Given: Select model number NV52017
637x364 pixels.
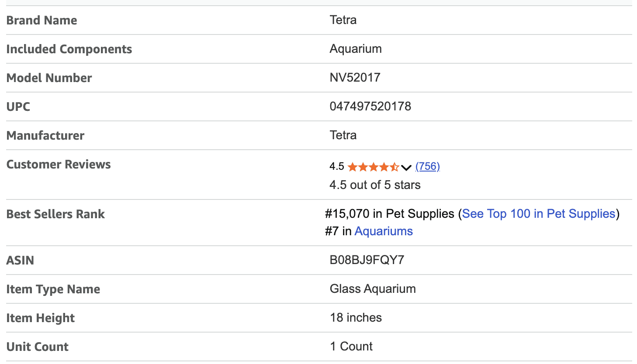Looking at the screenshot, I should pyautogui.click(x=355, y=78).
